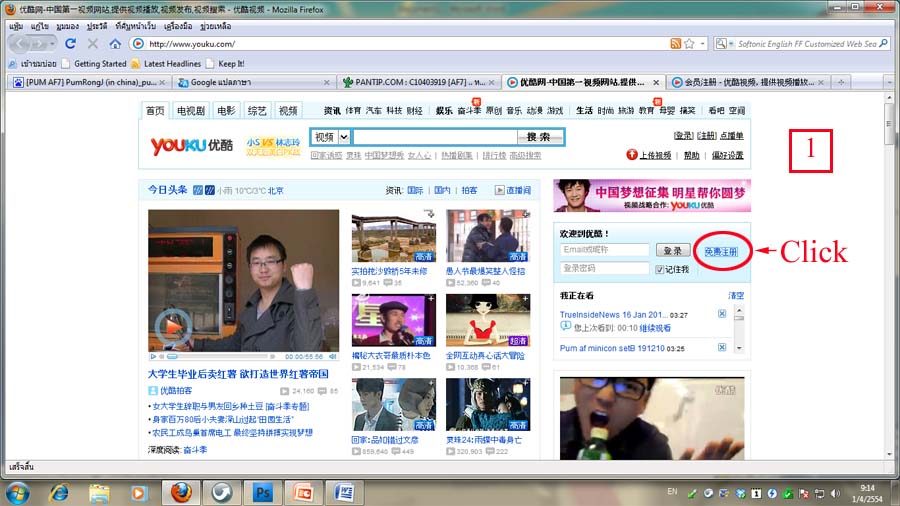This screenshot has width=900, height=506.
Task: Open Windows Media Player from taskbar
Action: point(139,493)
